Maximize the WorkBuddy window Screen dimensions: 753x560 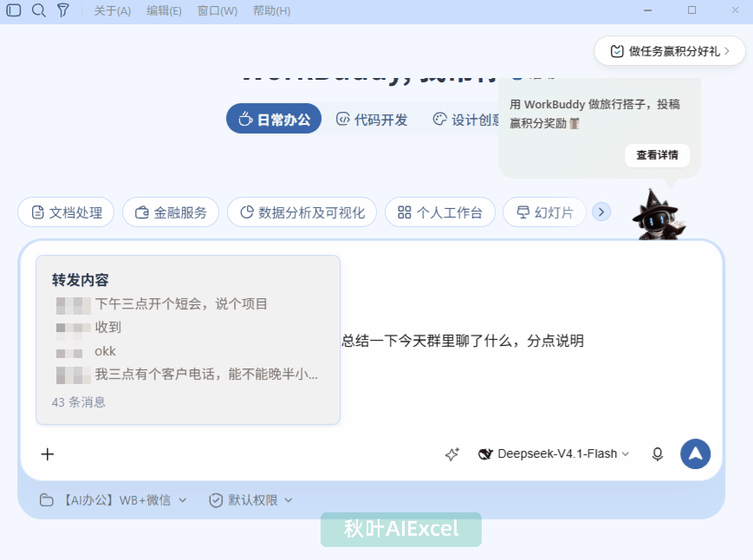pos(691,10)
